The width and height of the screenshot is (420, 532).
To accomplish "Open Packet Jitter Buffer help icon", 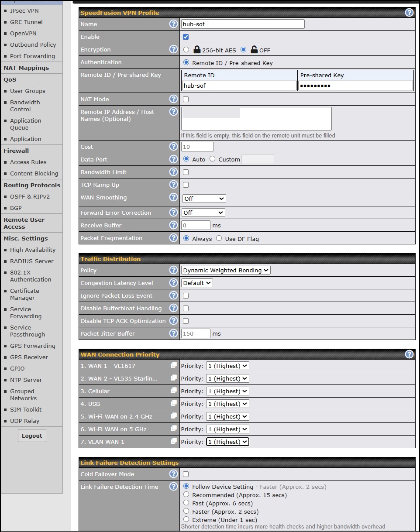I will pyautogui.click(x=173, y=333).
